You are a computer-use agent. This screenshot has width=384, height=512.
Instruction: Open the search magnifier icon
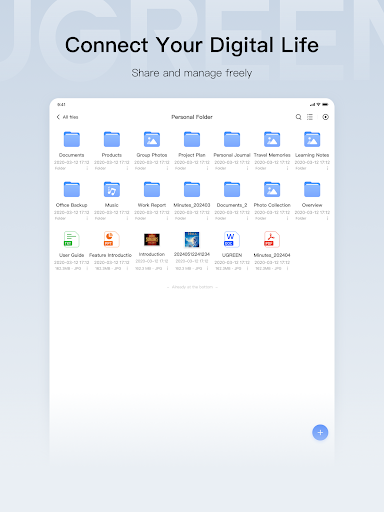click(x=298, y=117)
